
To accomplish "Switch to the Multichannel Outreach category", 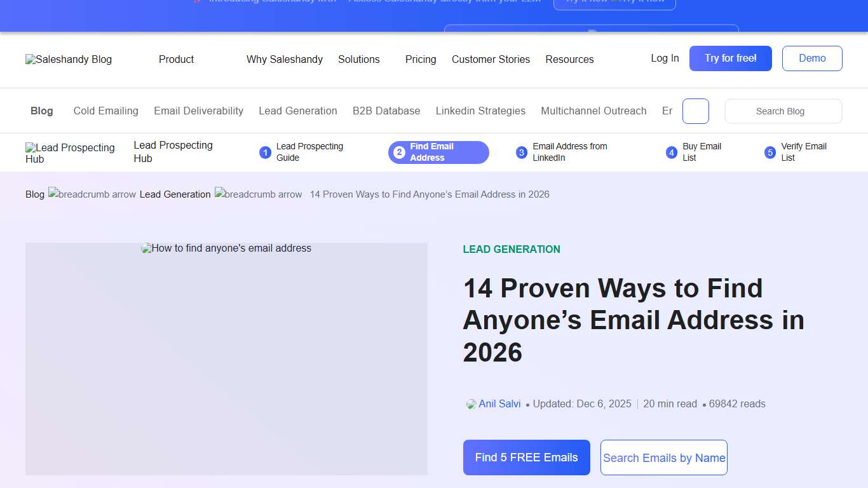I will click(593, 111).
